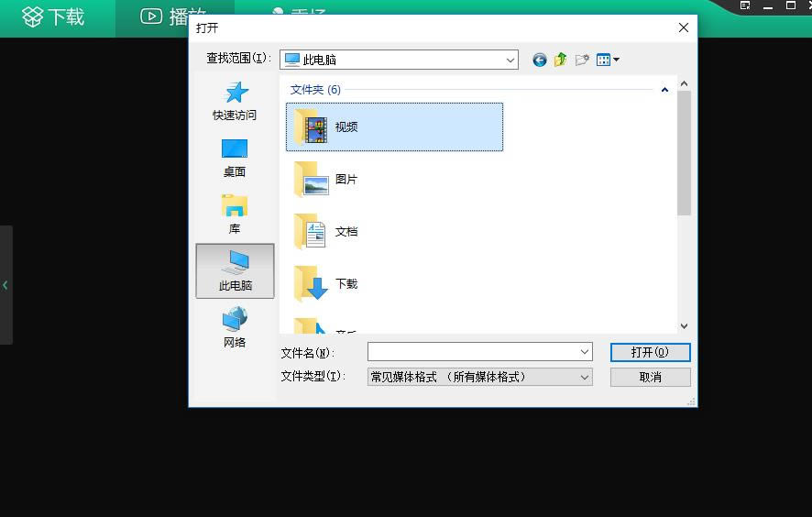Create a new folder icon

tap(582, 60)
